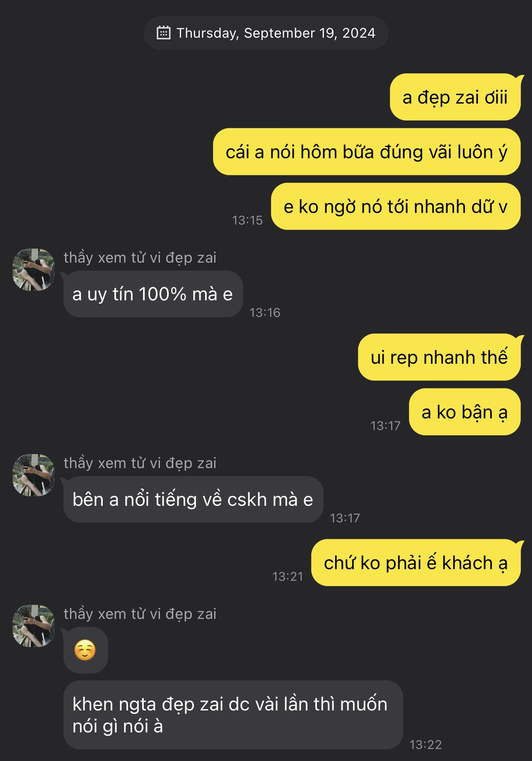Select the 'cái a nói hôm bữa đúng vãi luôn ý' bubble
The height and width of the screenshot is (761, 532).
click(x=367, y=152)
